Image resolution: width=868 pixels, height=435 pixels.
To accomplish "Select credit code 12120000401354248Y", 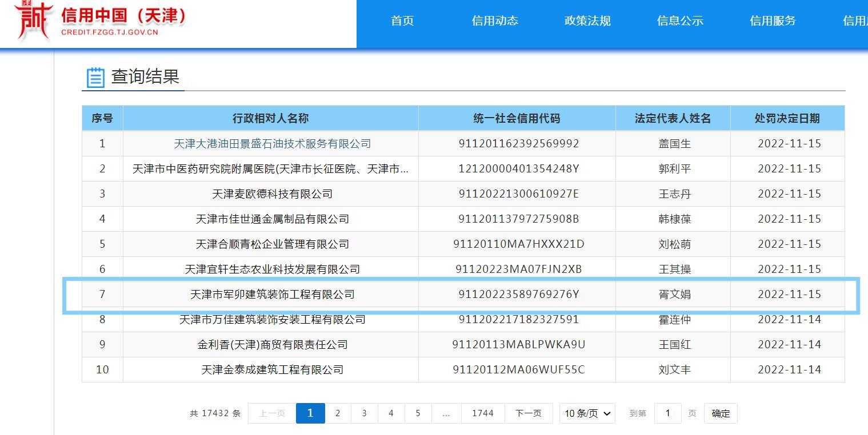I will point(519,169).
